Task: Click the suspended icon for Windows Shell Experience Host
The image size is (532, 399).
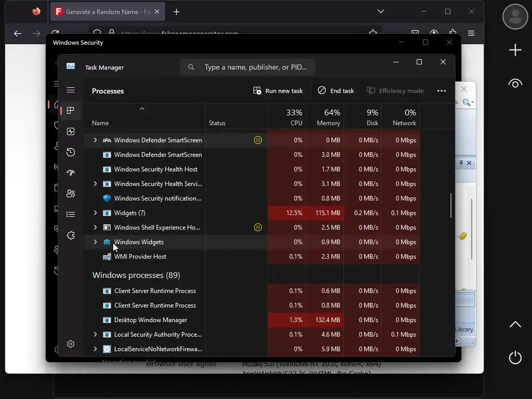Action: click(258, 228)
